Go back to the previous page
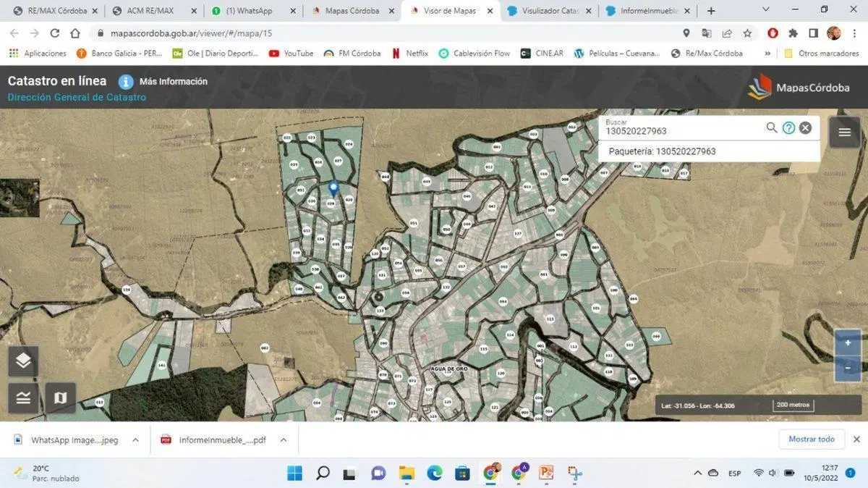868x488 pixels. (x=14, y=33)
